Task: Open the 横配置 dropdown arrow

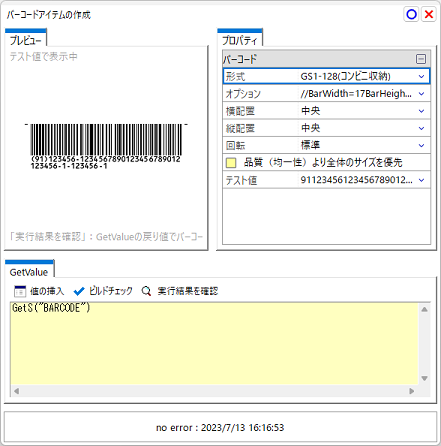Action: click(421, 111)
